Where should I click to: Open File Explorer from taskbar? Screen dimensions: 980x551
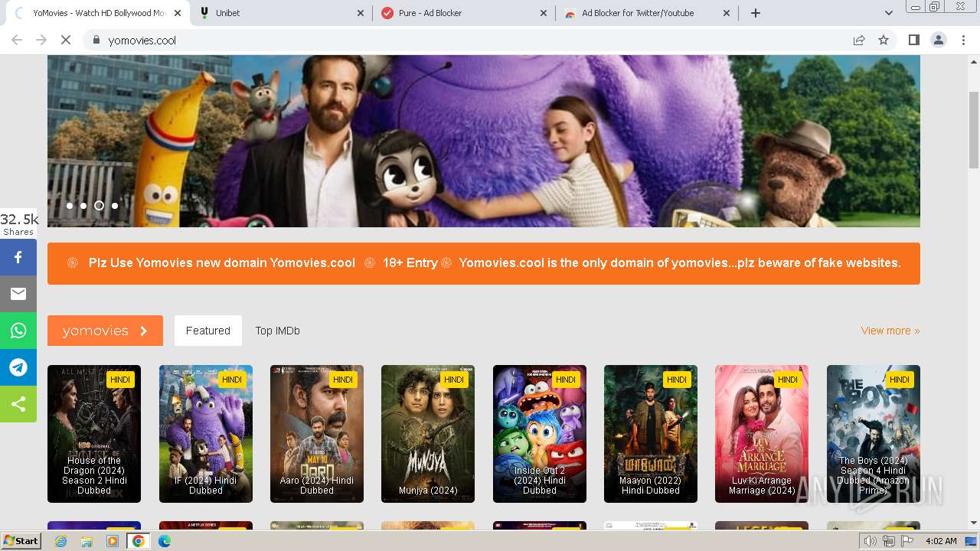[87, 541]
